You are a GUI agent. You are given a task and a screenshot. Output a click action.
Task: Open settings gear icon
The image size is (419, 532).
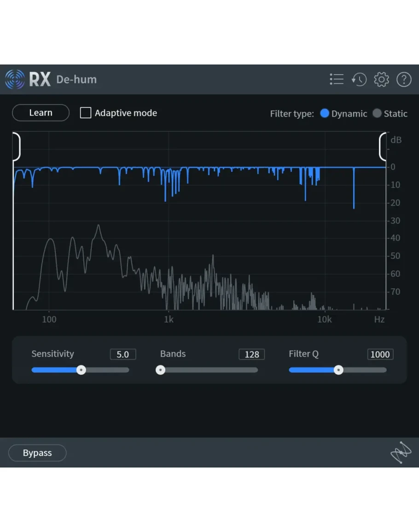(x=381, y=80)
